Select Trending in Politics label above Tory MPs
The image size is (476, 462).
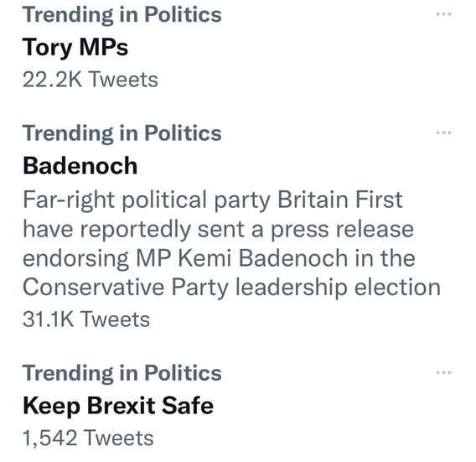[x=122, y=14]
